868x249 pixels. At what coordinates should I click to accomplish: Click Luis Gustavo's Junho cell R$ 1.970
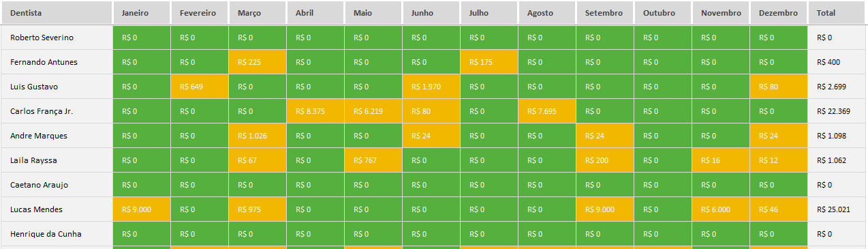click(x=431, y=87)
